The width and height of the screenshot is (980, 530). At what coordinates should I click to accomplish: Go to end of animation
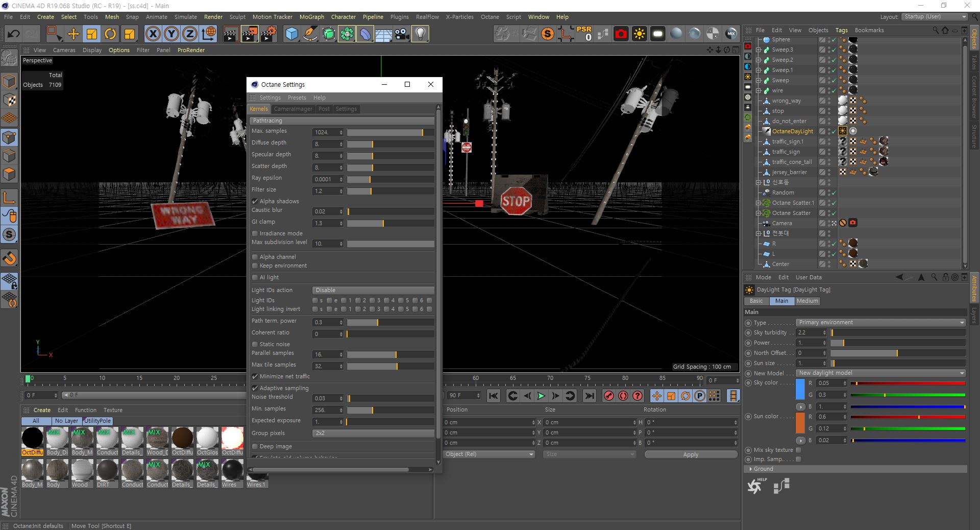(x=589, y=396)
